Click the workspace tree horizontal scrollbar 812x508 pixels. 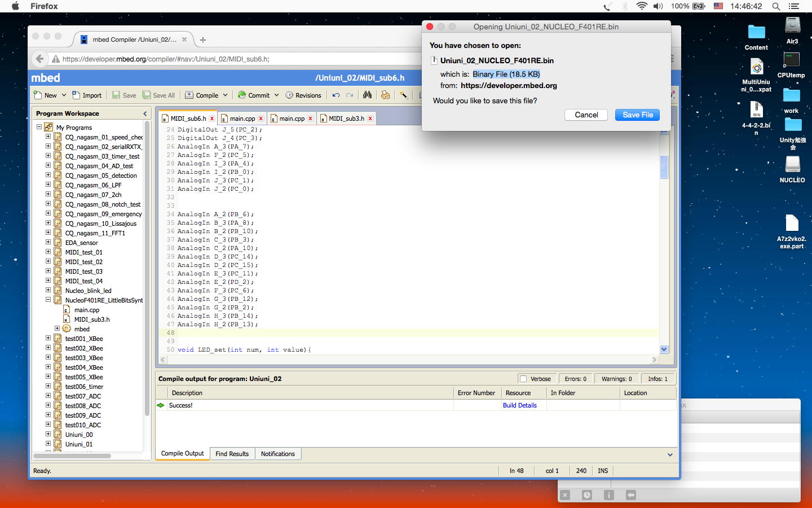click(72, 455)
